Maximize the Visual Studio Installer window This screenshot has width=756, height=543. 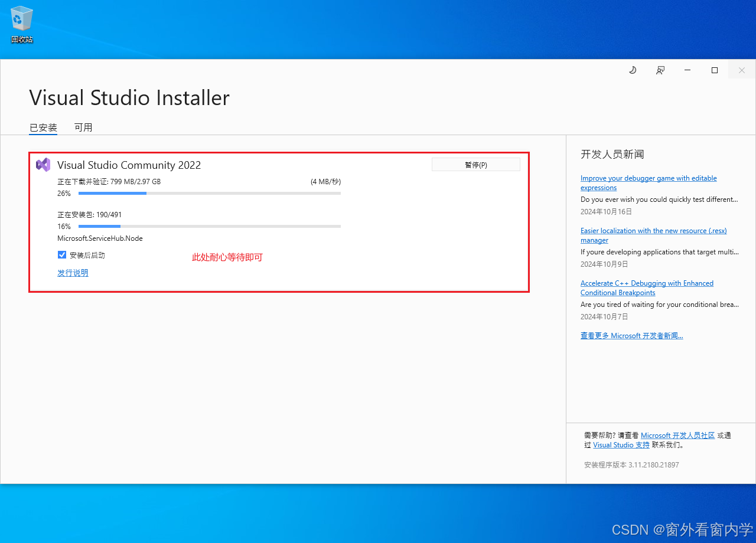pyautogui.click(x=715, y=70)
